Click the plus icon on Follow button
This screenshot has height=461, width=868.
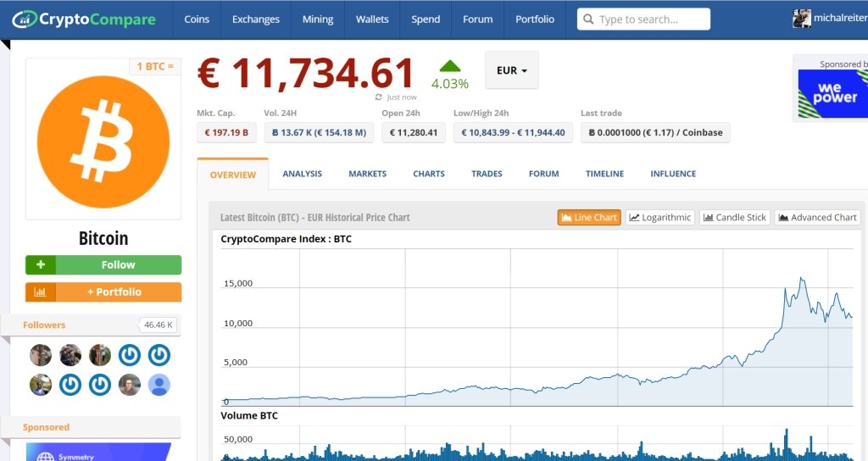click(41, 264)
